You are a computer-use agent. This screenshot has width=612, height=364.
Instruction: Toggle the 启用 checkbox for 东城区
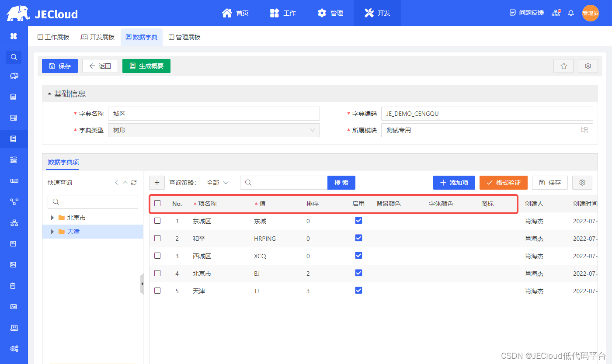pyautogui.click(x=358, y=220)
